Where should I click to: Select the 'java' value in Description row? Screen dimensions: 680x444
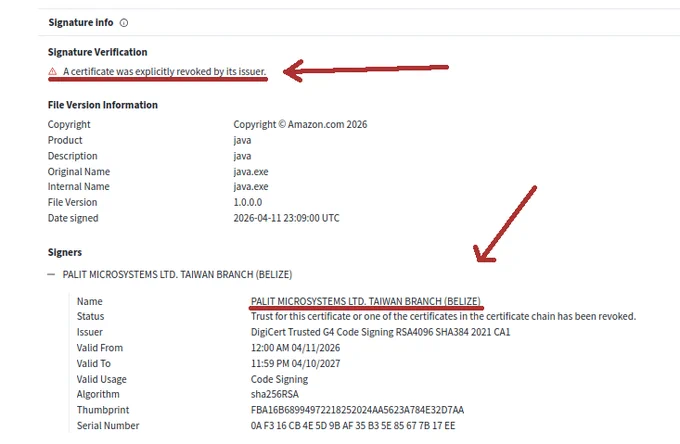[x=242, y=156]
